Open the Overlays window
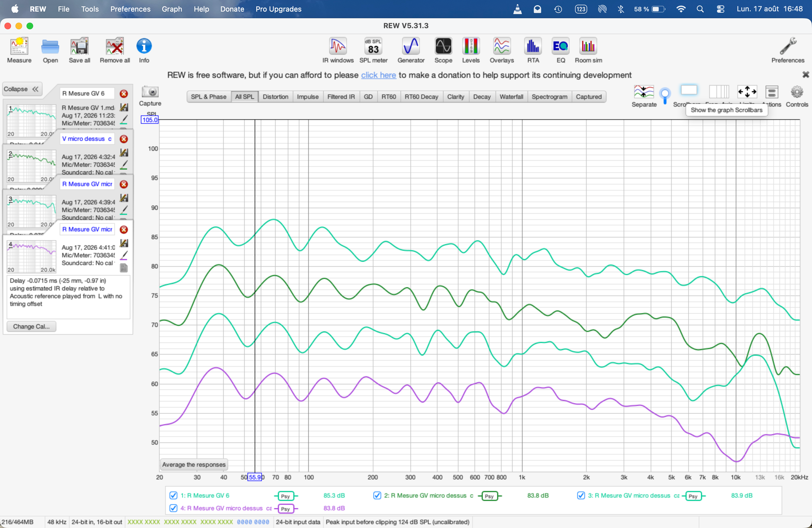812x528 pixels. coord(502,50)
